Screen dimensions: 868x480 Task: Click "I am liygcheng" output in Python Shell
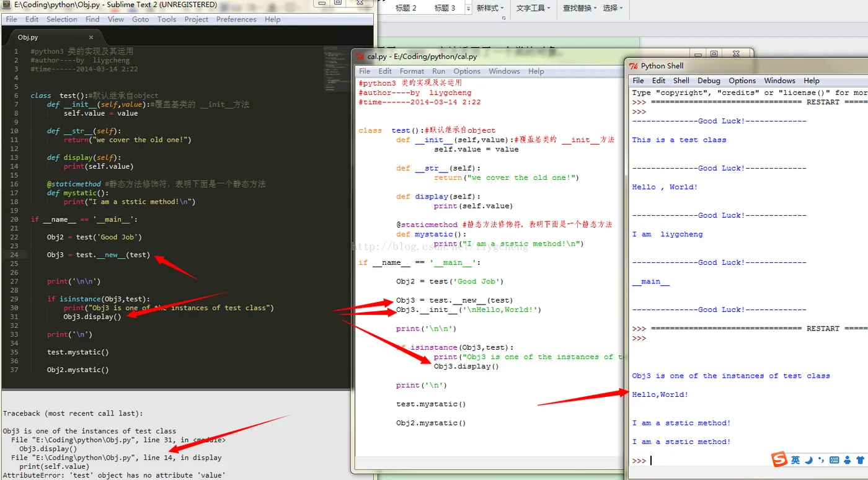(x=667, y=234)
